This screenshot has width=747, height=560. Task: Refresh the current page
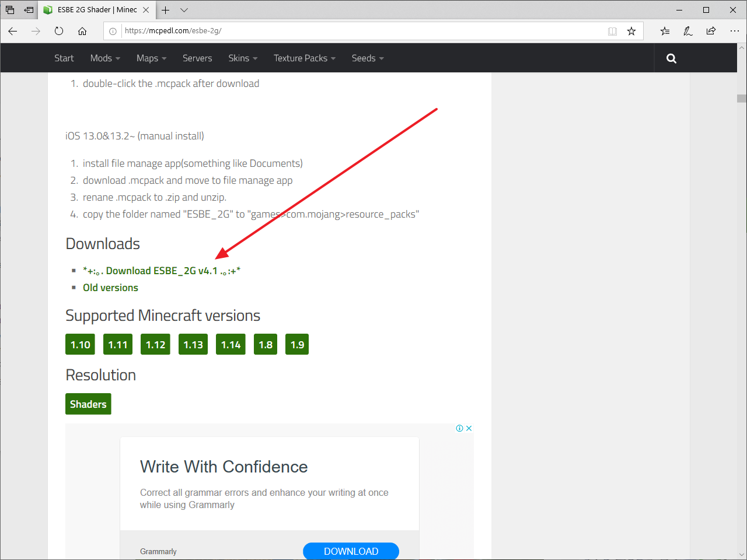(x=59, y=32)
